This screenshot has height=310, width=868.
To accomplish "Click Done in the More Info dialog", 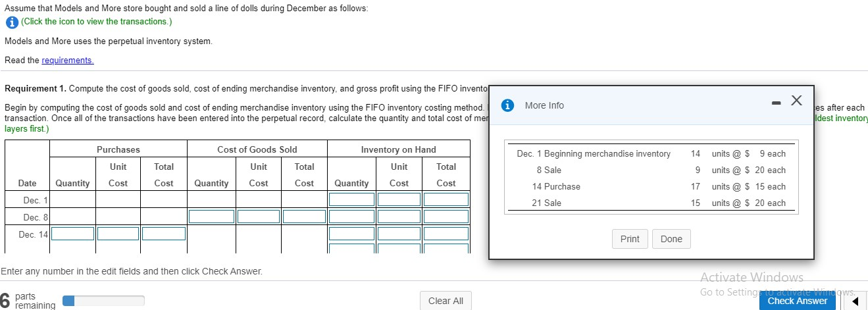I will coord(671,239).
